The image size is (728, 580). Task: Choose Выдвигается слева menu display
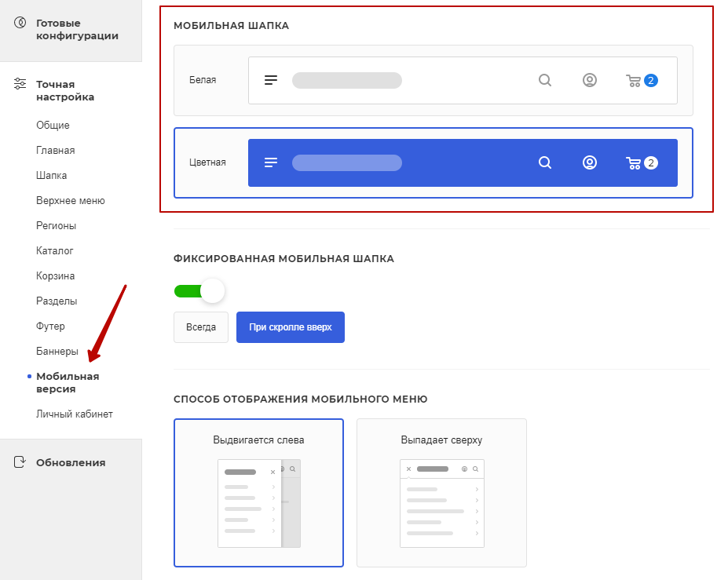258,493
